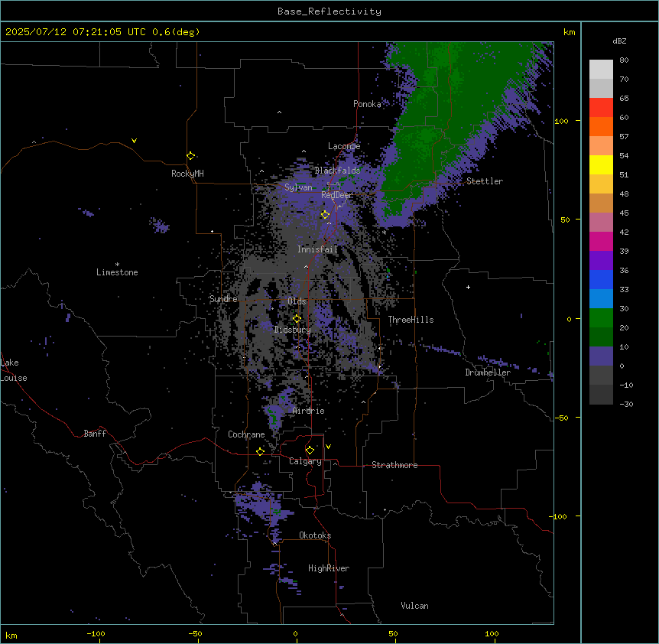Click the km unit label at top right
The height and width of the screenshot is (644, 659).
[x=569, y=32]
